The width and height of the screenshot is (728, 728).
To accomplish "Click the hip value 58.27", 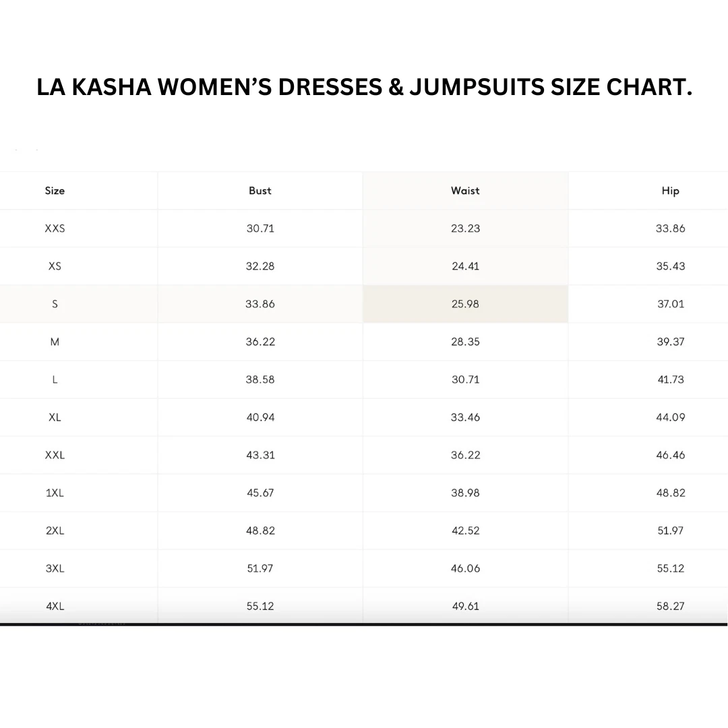I will 670,606.
